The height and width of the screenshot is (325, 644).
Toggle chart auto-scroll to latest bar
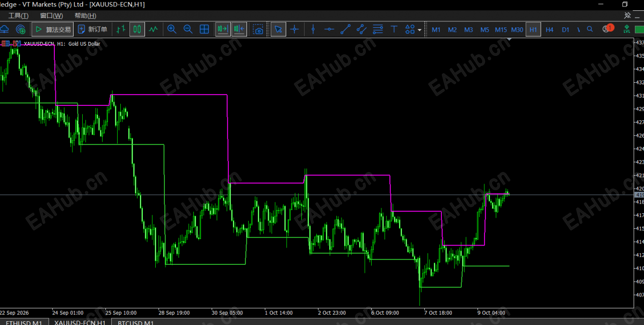(223, 29)
